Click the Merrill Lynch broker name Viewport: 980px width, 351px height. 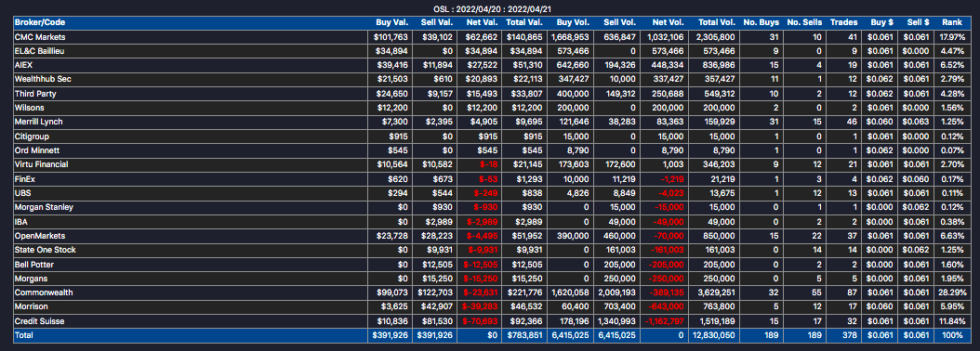point(38,122)
